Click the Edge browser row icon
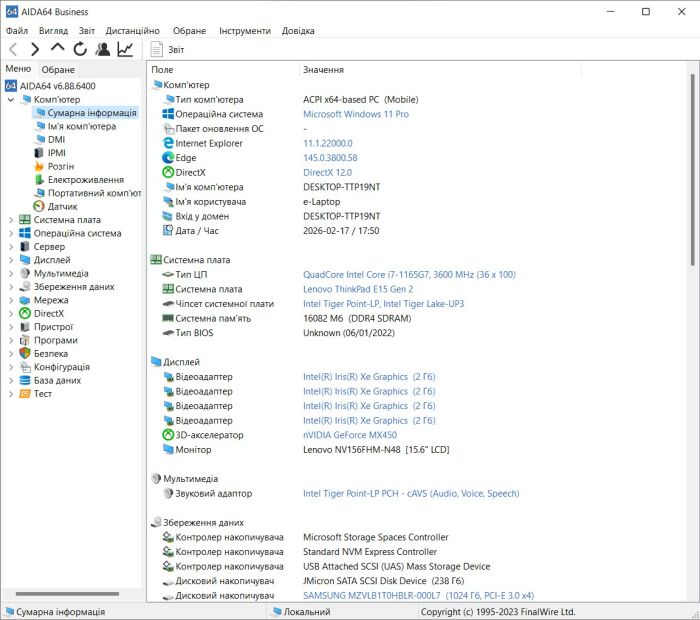Image resolution: width=700 pixels, height=620 pixels. (168, 158)
